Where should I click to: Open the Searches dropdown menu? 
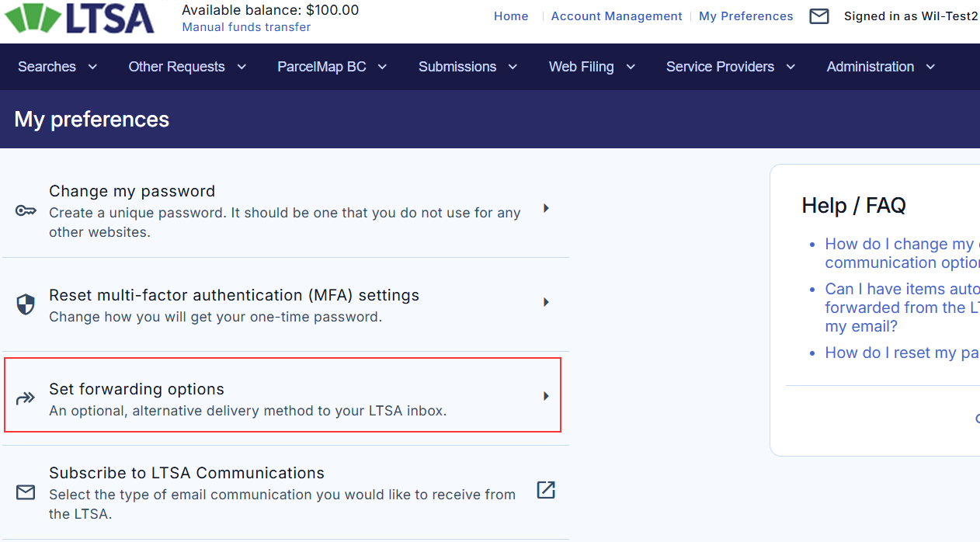(x=57, y=67)
